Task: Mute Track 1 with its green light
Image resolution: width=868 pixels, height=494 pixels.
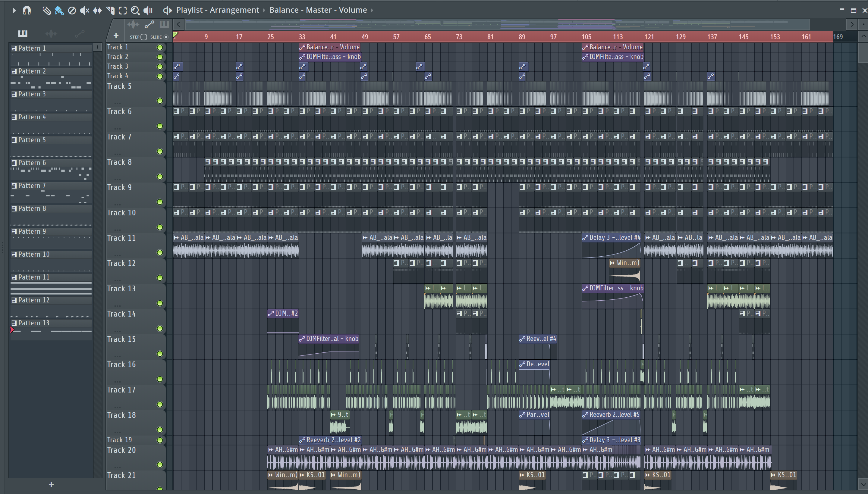Action: click(x=159, y=48)
